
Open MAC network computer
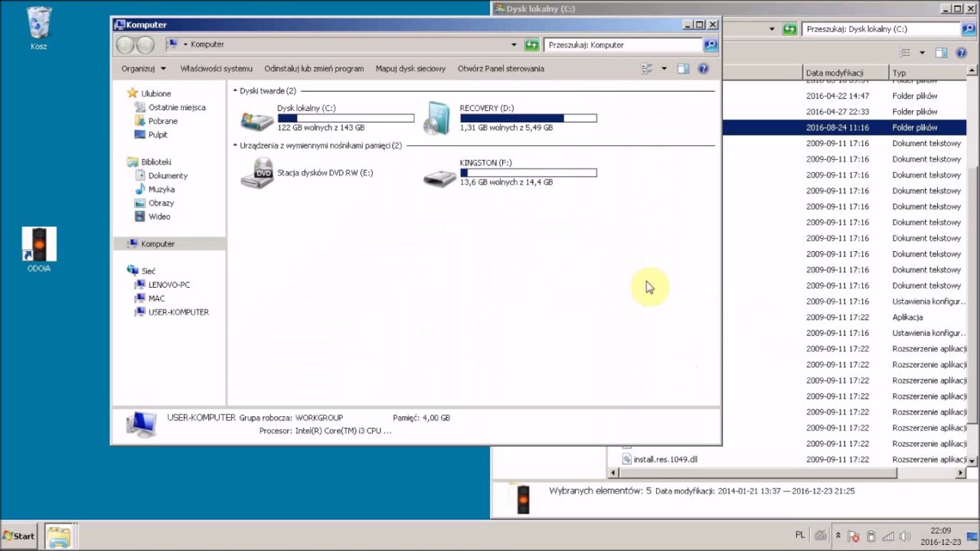pos(156,298)
